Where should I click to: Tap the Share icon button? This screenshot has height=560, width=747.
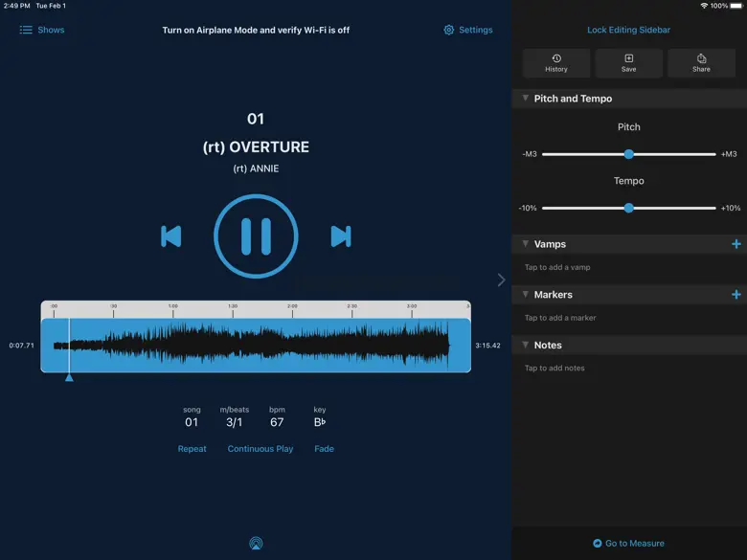pyautogui.click(x=701, y=63)
